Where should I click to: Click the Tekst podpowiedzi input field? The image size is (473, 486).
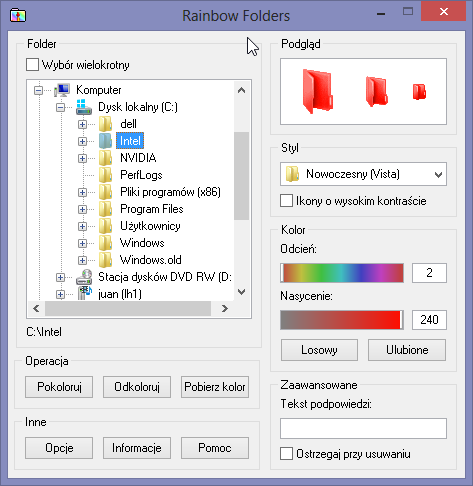(x=363, y=429)
